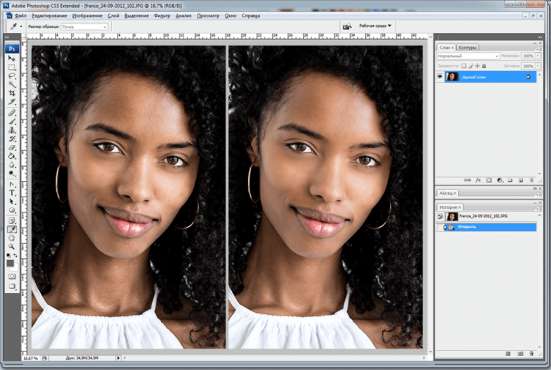Click the zoom percentage field in status bar
Image resolution: width=551 pixels, height=370 pixels.
31,358
